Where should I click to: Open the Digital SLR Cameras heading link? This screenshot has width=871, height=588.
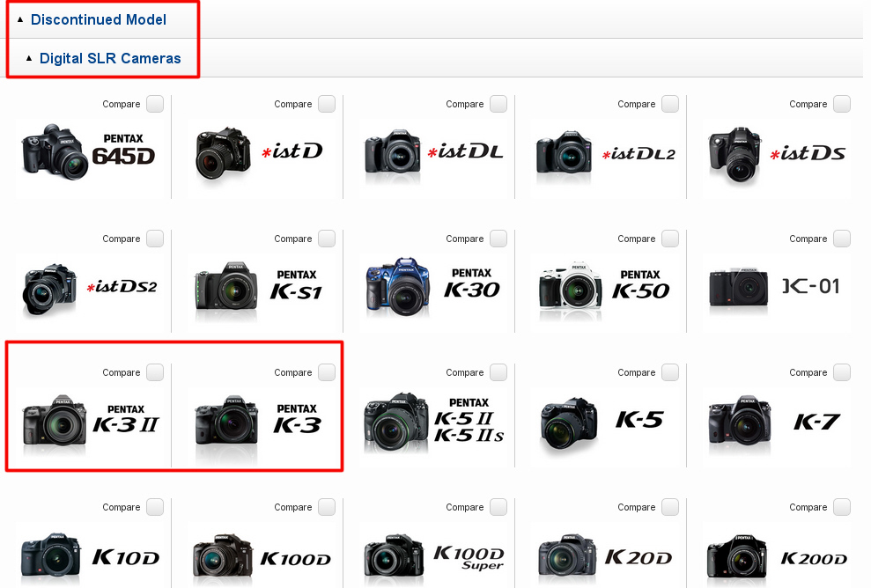click(110, 58)
